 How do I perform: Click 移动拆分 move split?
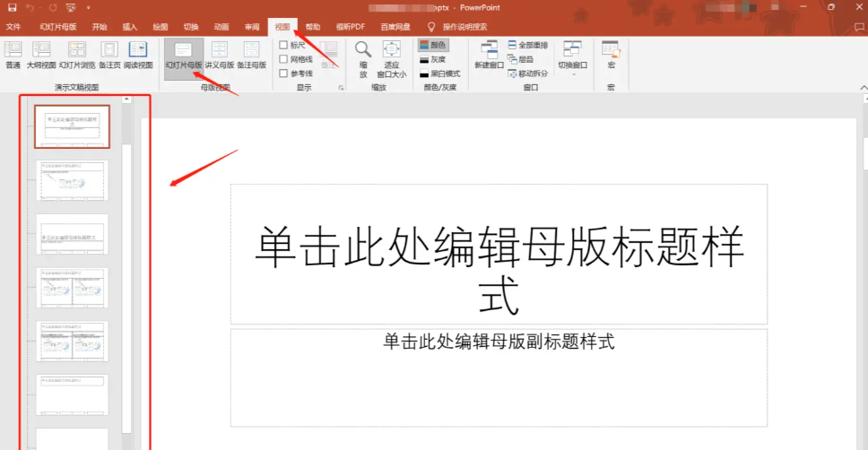528,74
